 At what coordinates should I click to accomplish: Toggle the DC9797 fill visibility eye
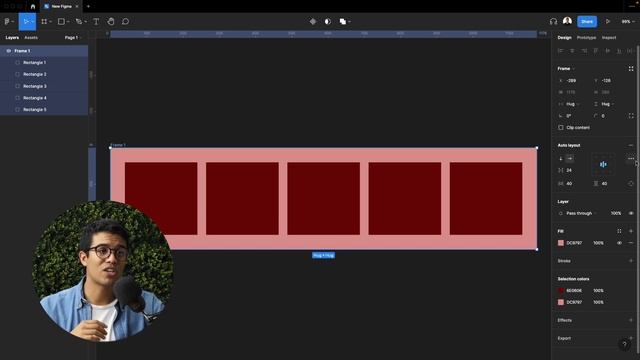(x=619, y=243)
